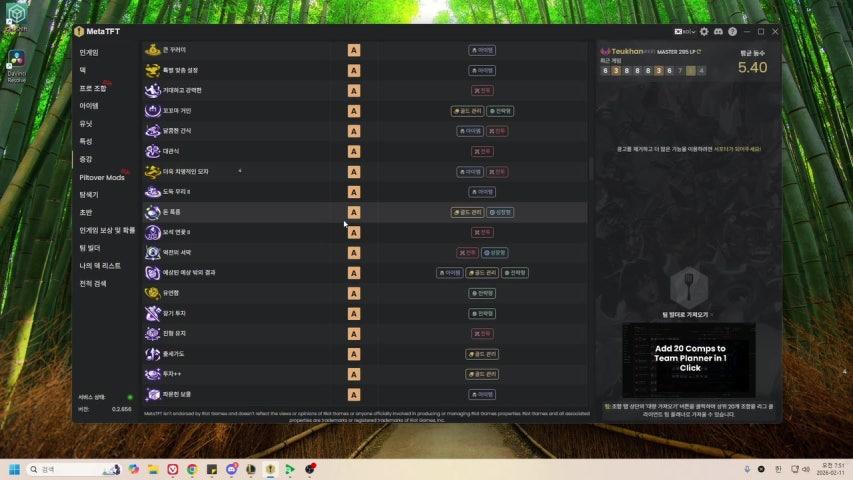Open Windows Start menu
The width and height of the screenshot is (853, 480).
[x=14, y=469]
